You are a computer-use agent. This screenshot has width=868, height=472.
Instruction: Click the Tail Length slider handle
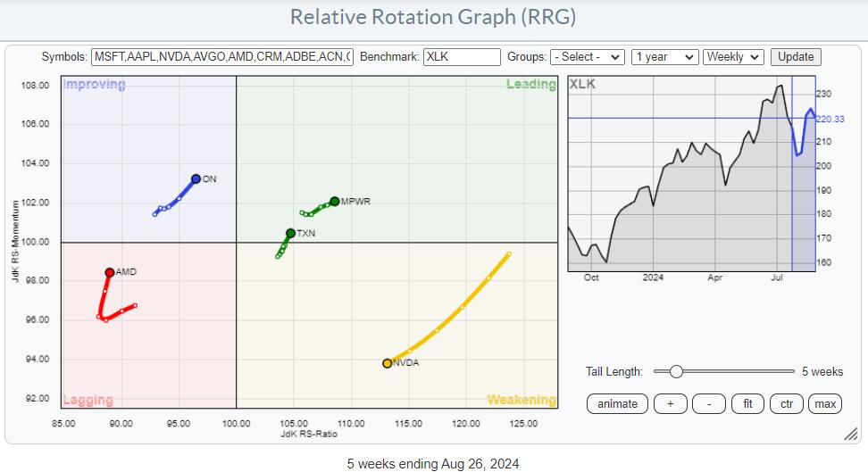click(676, 372)
